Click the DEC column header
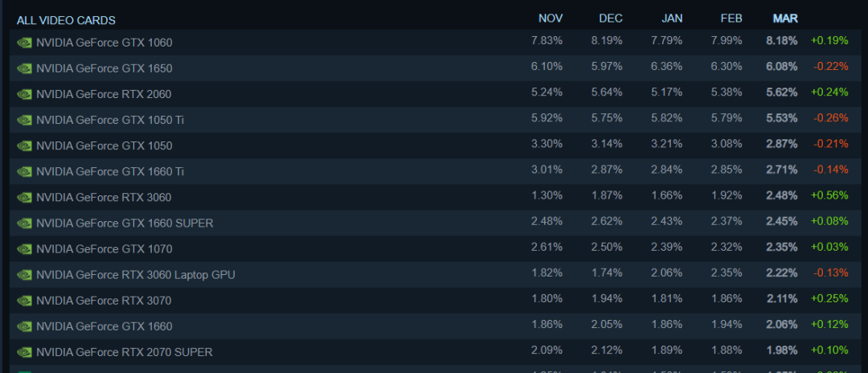Image resolution: width=868 pixels, height=373 pixels. pyautogui.click(x=611, y=18)
